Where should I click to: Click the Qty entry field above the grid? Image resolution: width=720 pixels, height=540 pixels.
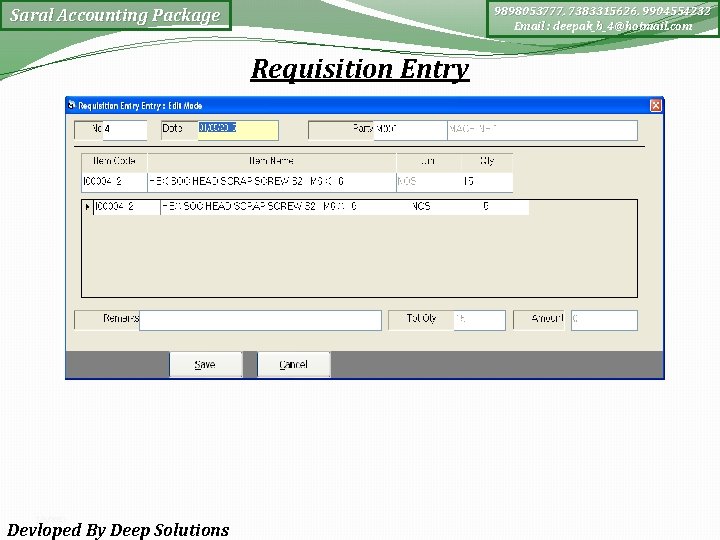(x=487, y=182)
